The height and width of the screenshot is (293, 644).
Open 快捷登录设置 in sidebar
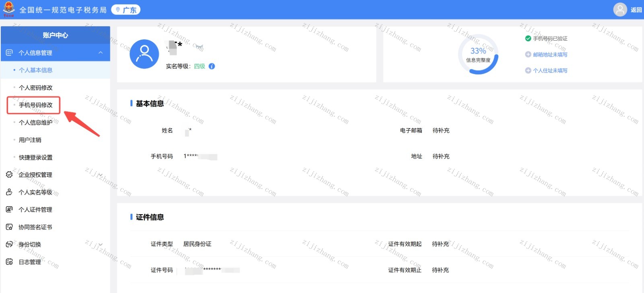[35, 158]
